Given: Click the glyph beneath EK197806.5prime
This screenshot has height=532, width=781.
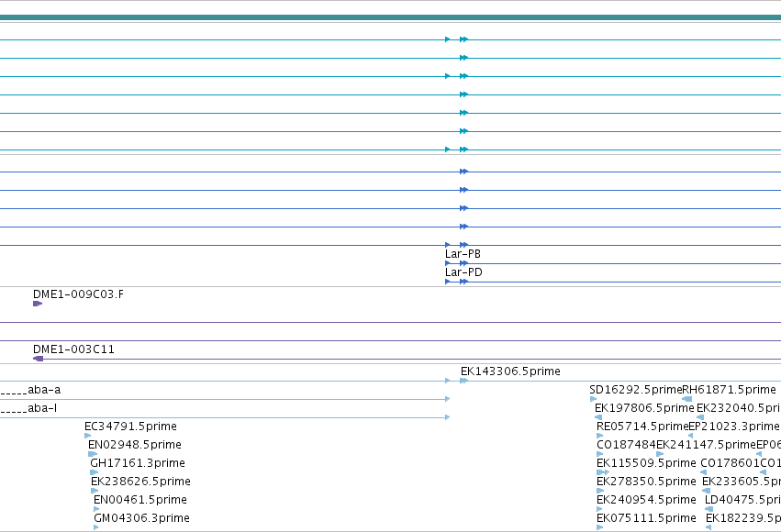Looking at the screenshot, I should click(x=598, y=417).
